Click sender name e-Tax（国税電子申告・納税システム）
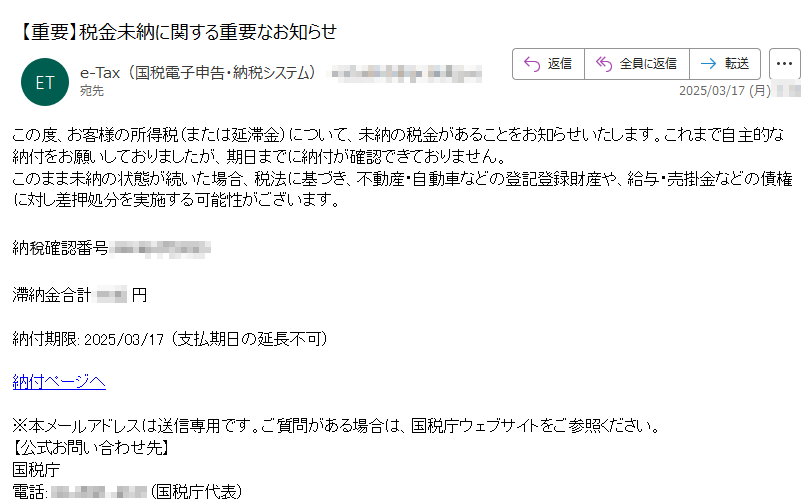The width and height of the screenshot is (802, 504). coord(198,73)
